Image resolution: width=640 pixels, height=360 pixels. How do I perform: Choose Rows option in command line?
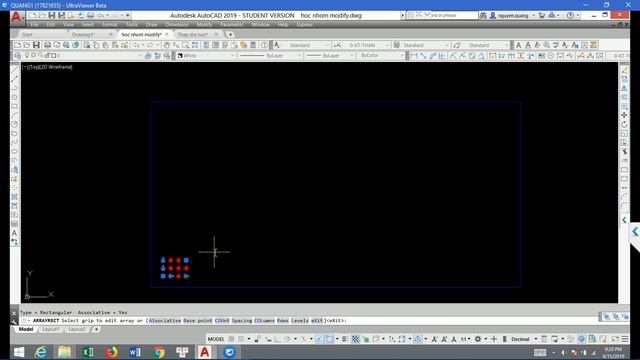pos(283,320)
